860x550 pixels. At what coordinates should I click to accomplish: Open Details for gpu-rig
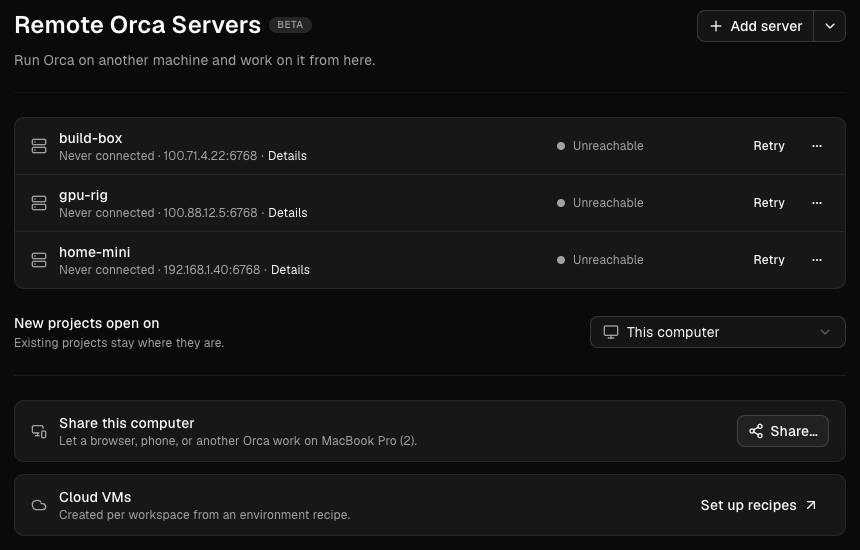(288, 213)
